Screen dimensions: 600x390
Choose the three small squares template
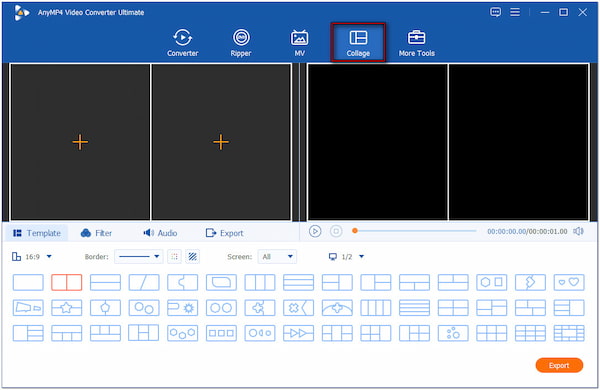point(221,333)
